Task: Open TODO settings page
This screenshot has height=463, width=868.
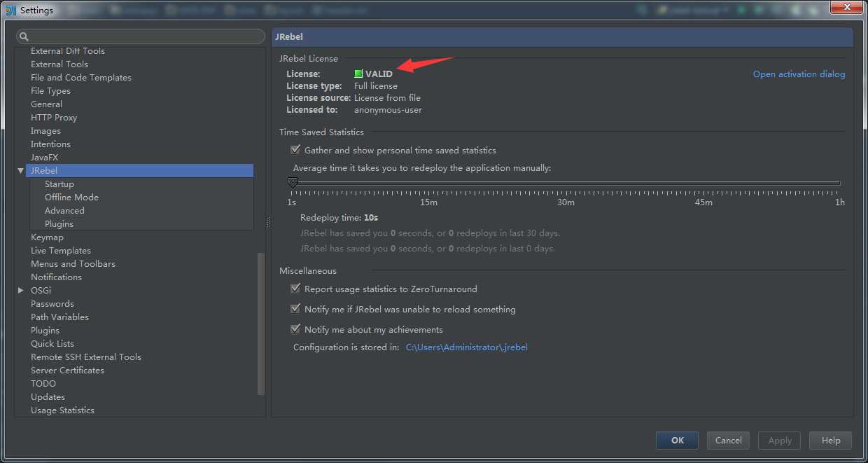Action: point(43,383)
